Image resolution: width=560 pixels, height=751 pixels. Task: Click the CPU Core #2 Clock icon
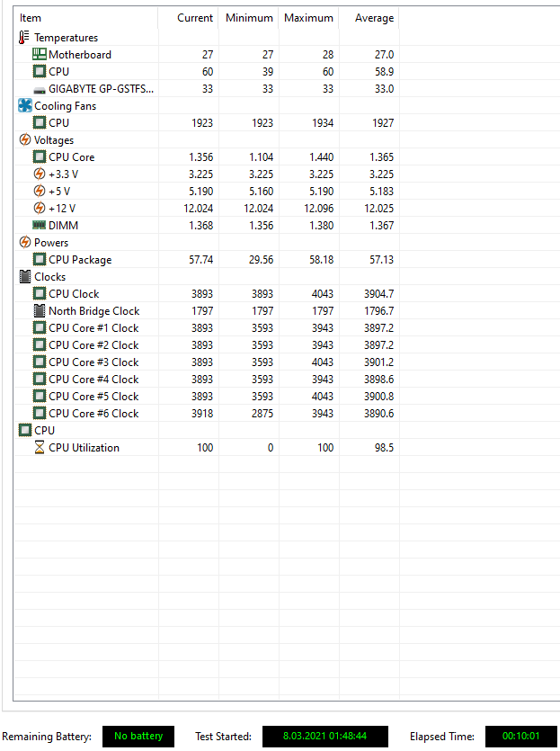pos(40,344)
